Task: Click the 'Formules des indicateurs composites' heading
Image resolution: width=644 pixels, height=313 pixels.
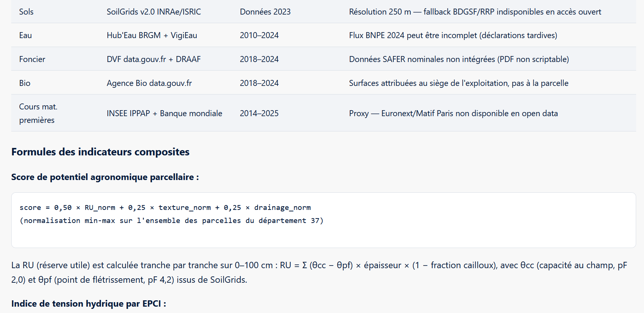Action: (x=100, y=152)
